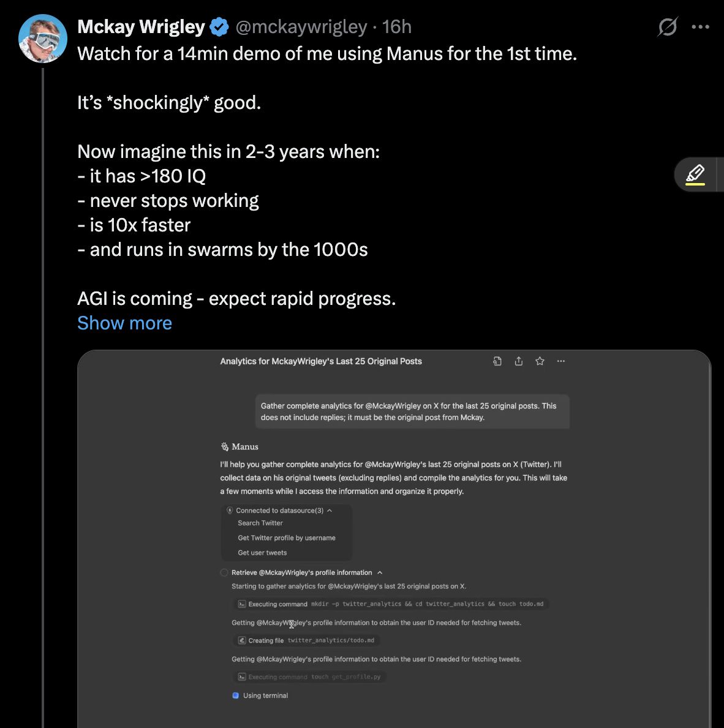Click the share icon in Manus header
The height and width of the screenshot is (728, 724).
519,361
